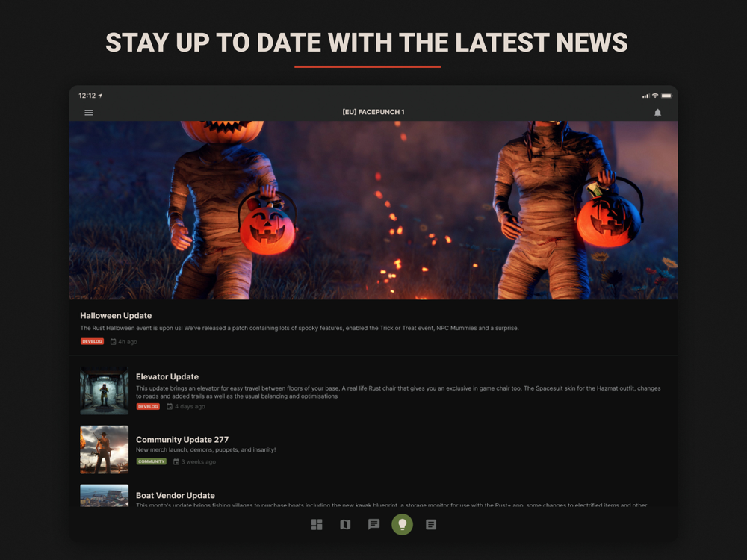Click the cellular signal bars icon
Screen dimensions: 747x560
645,96
